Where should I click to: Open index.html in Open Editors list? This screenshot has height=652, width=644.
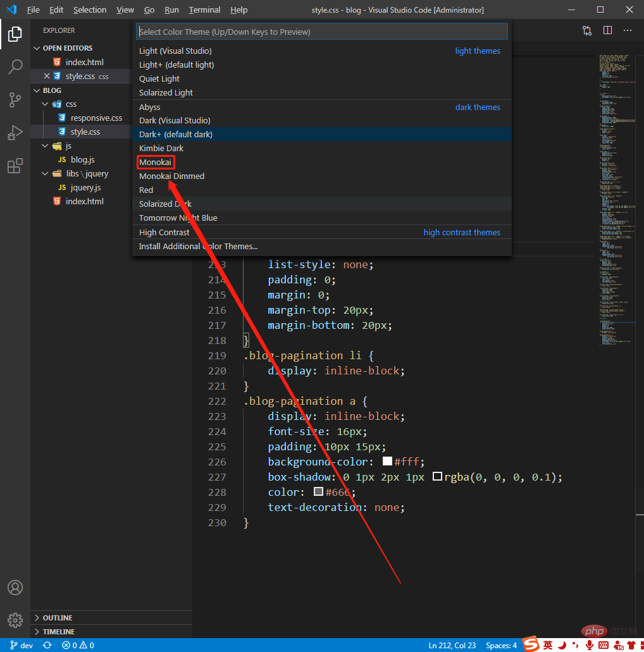coord(84,63)
